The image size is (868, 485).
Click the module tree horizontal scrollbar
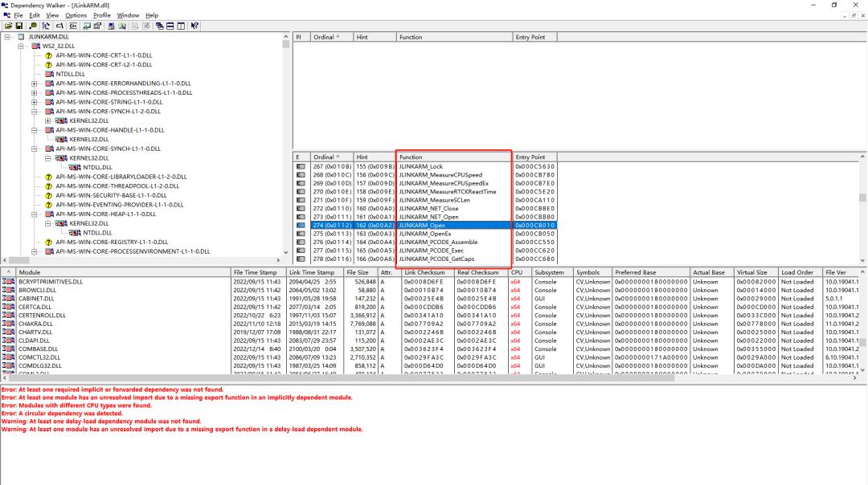[143, 260]
